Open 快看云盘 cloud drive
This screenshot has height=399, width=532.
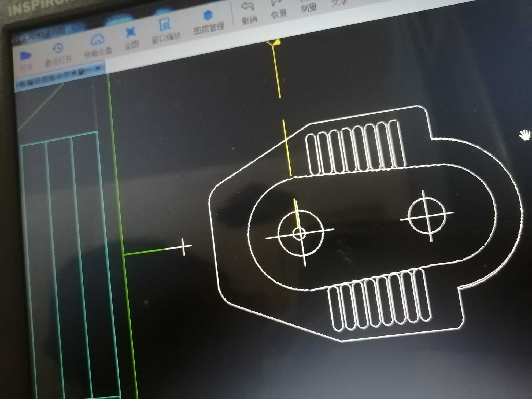coord(98,46)
